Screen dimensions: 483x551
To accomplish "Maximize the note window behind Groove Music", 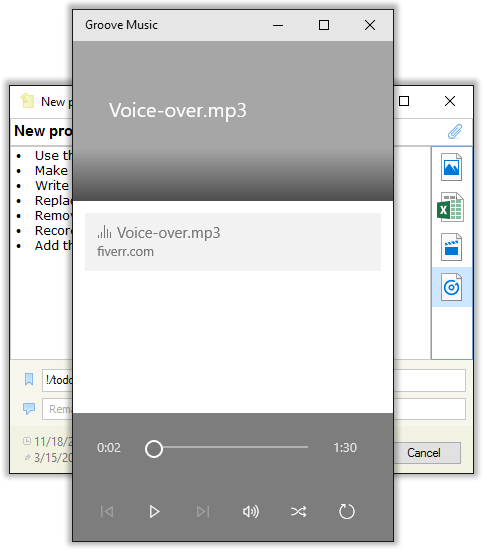I will (x=404, y=101).
